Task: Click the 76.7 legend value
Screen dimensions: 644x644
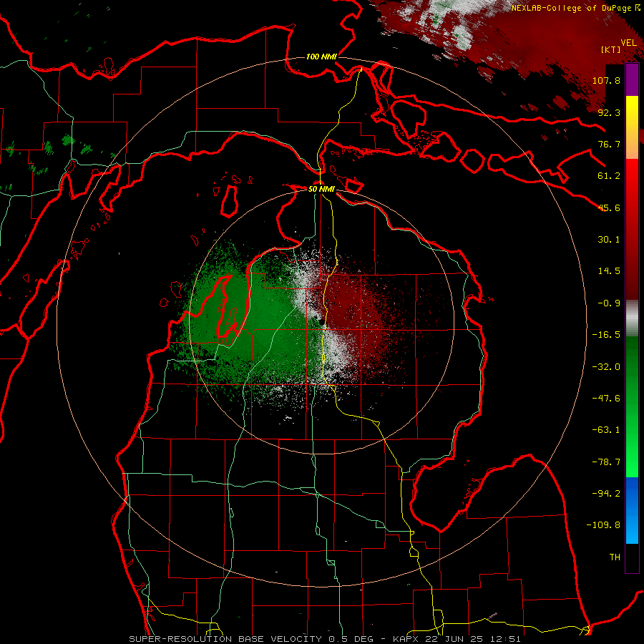Action: point(609,144)
